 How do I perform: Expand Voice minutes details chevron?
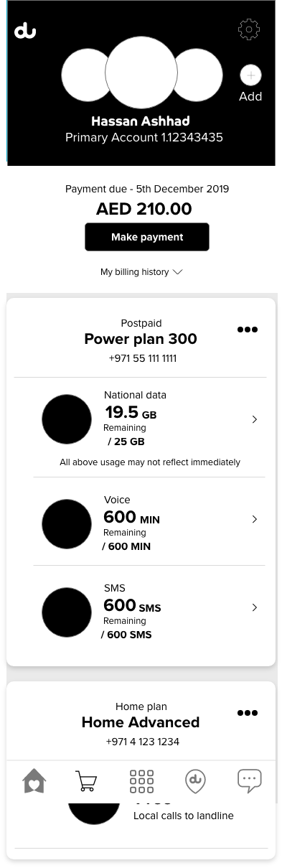(255, 519)
